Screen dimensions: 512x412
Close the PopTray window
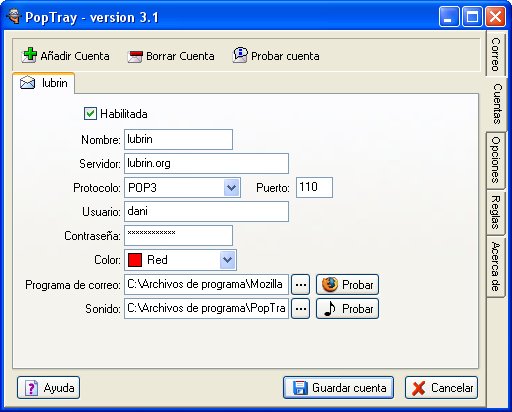pyautogui.click(x=495, y=16)
